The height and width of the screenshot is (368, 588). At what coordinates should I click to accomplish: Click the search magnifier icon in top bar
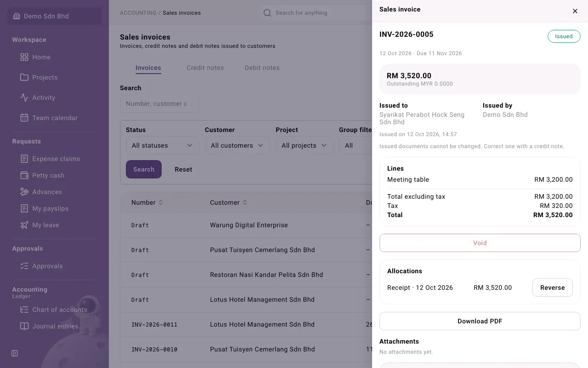[x=267, y=13]
